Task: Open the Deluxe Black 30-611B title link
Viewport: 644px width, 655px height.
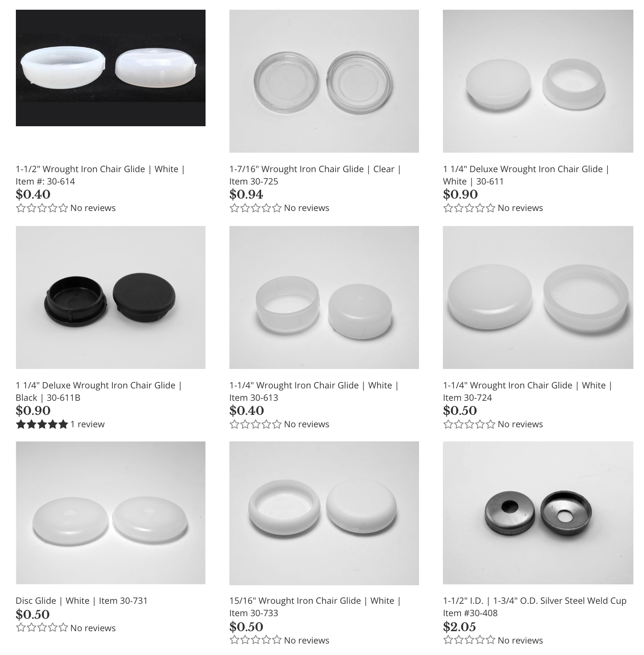Action: 99,391
